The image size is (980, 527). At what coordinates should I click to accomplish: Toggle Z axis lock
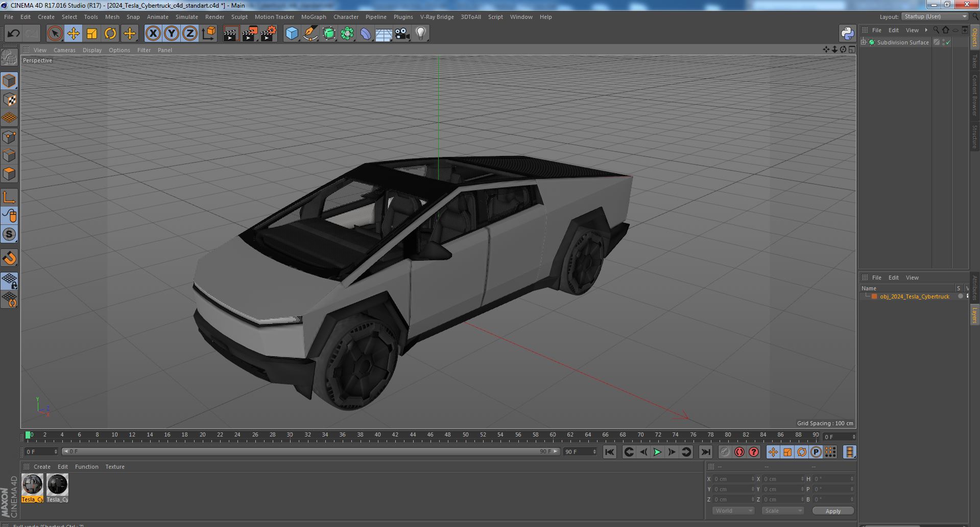pos(190,34)
